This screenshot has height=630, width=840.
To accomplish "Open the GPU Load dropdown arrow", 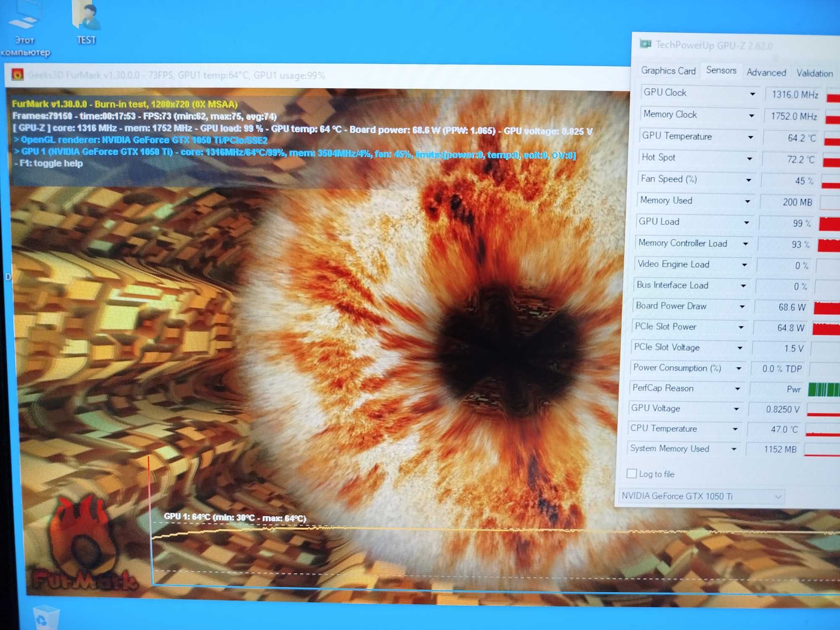I will [x=746, y=223].
